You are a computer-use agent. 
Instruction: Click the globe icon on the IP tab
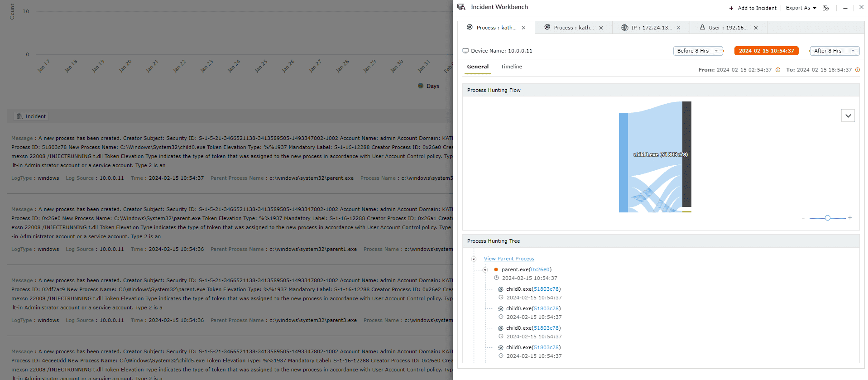point(625,28)
